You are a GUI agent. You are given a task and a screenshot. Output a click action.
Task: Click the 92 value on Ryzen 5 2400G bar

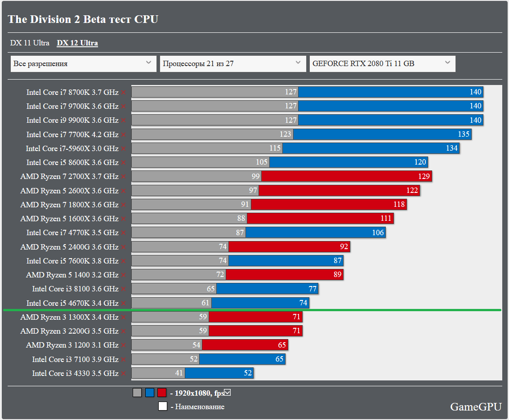tap(344, 247)
